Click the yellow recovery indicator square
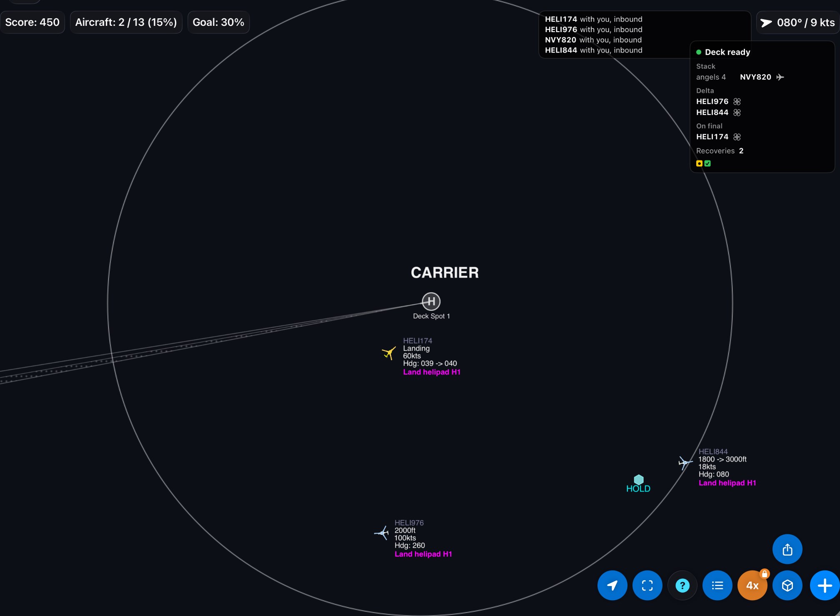 (699, 163)
